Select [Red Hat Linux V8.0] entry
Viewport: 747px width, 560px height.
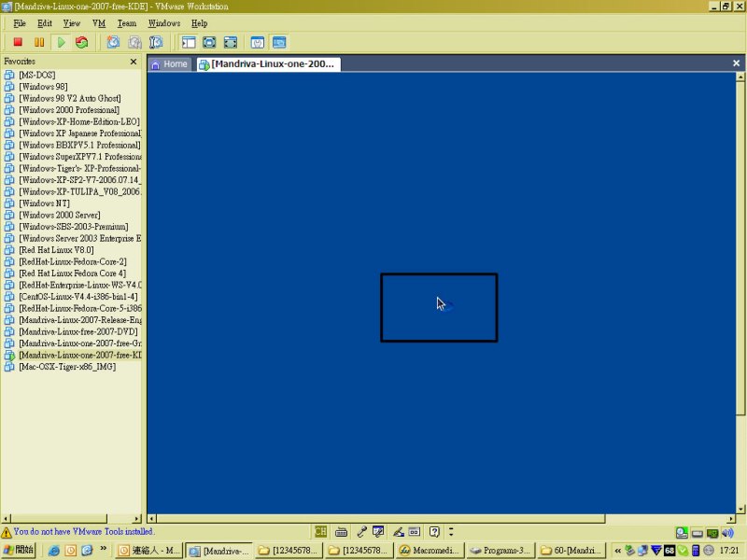(56, 250)
